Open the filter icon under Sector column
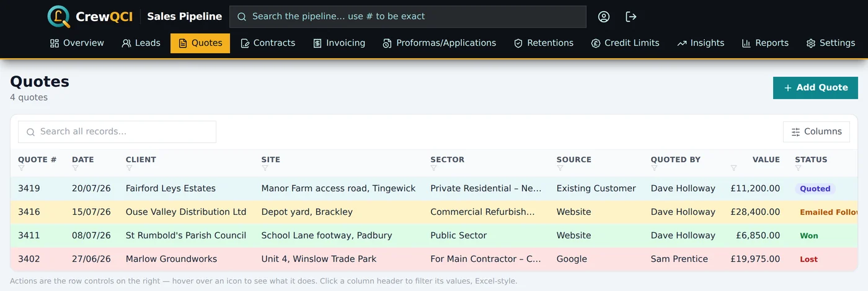The image size is (868, 291). point(434,168)
